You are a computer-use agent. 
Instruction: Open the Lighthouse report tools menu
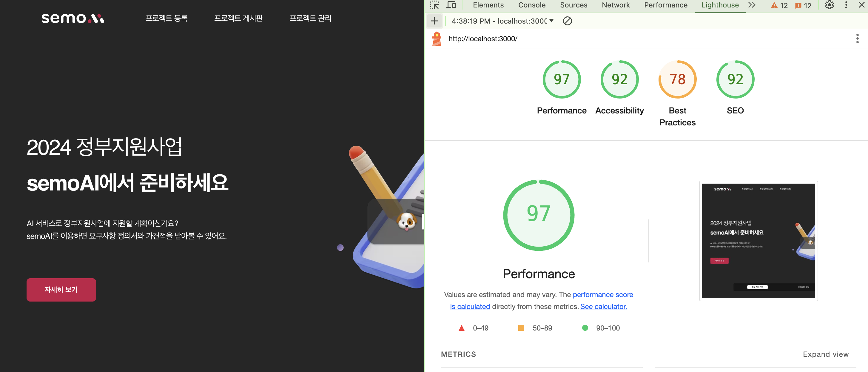pyautogui.click(x=857, y=39)
